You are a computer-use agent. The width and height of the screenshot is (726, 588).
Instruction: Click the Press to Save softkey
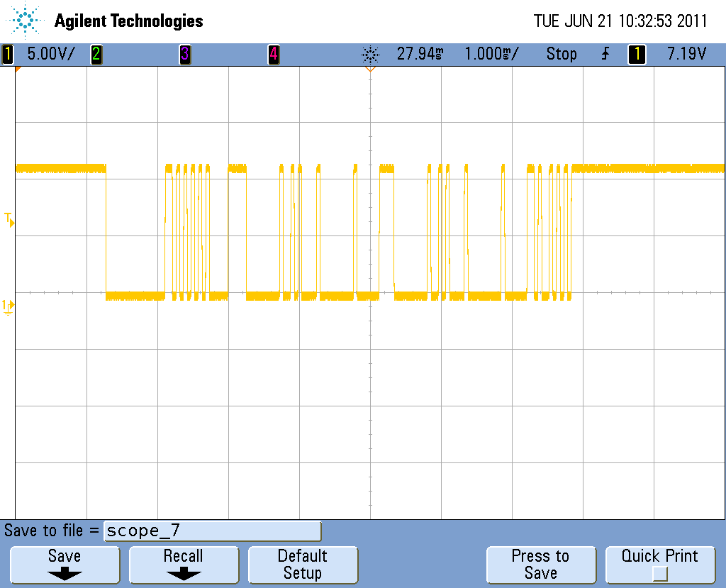541,565
